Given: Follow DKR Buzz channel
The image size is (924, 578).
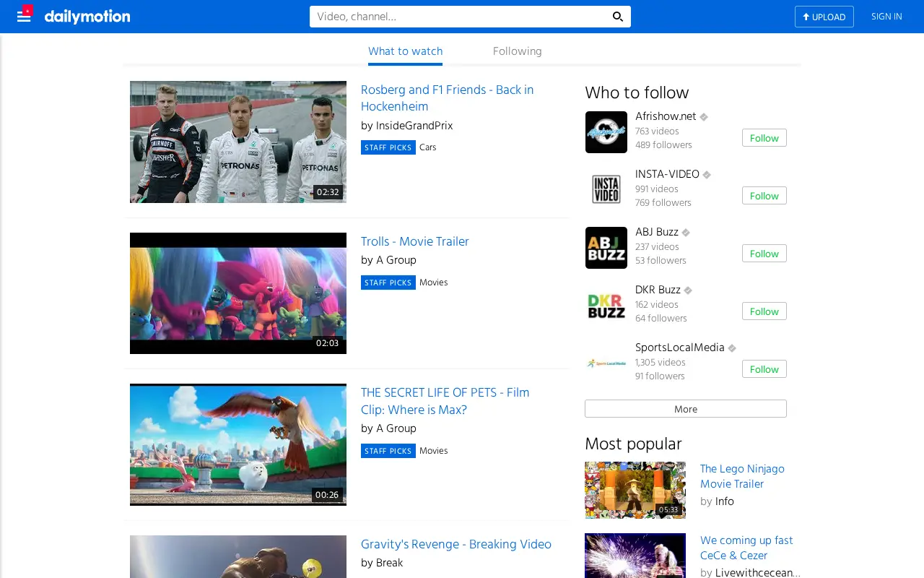Looking at the screenshot, I should pyautogui.click(x=764, y=311).
